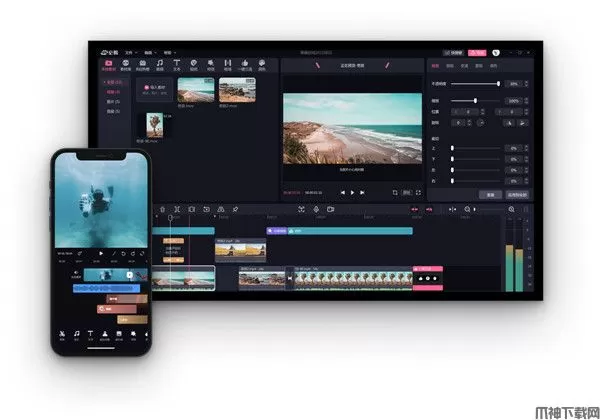Click the zoom in magnifier on timeline
The width and height of the screenshot is (600, 420).
tap(511, 209)
